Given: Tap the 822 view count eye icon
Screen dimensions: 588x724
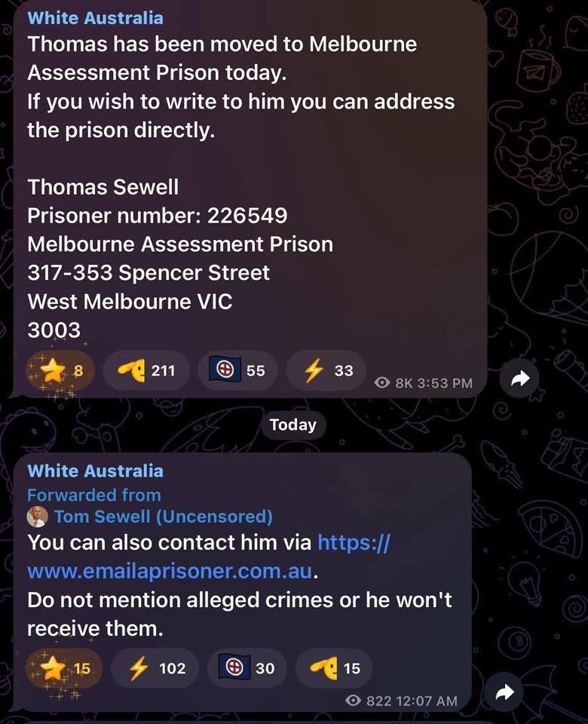Looking at the screenshot, I should tap(353, 701).
